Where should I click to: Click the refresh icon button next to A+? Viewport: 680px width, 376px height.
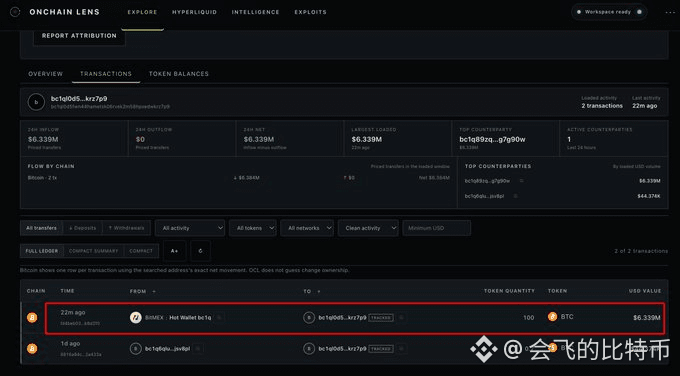tap(200, 251)
